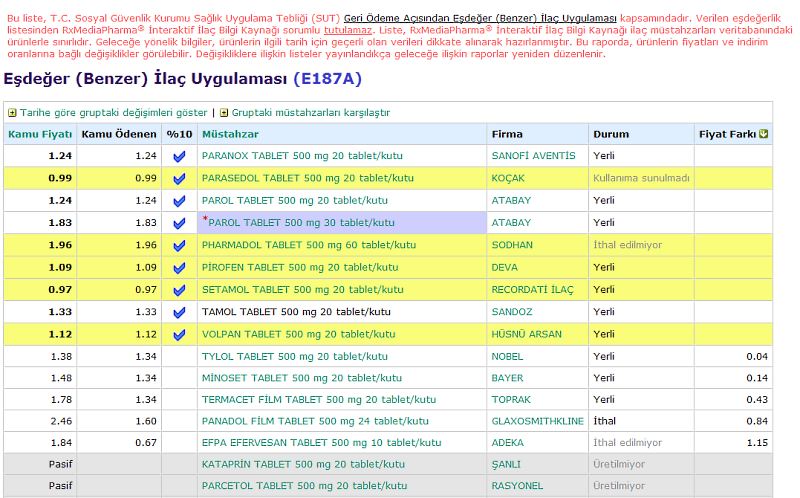Click the Durum column header
The image size is (800, 498).
tap(611, 134)
